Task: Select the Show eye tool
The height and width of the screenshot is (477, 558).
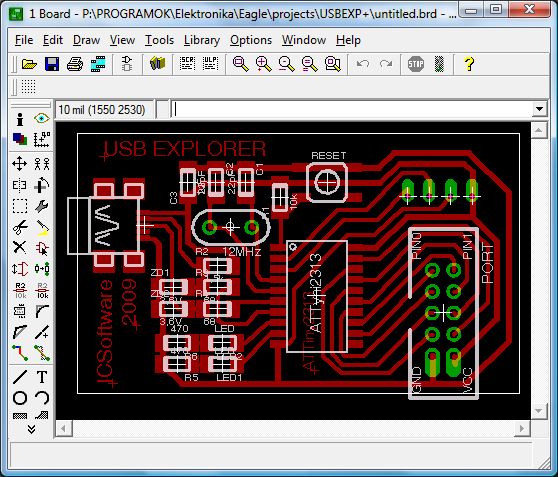Action: tap(42, 119)
